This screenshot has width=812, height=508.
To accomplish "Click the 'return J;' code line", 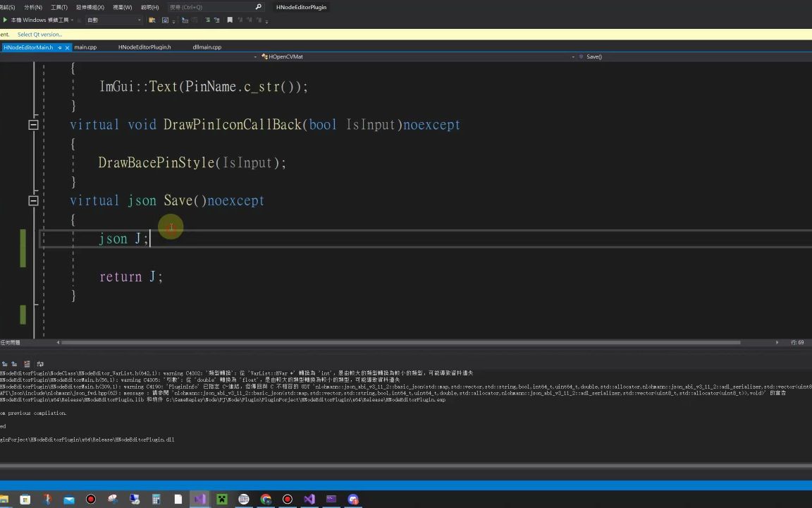I will pos(131,277).
